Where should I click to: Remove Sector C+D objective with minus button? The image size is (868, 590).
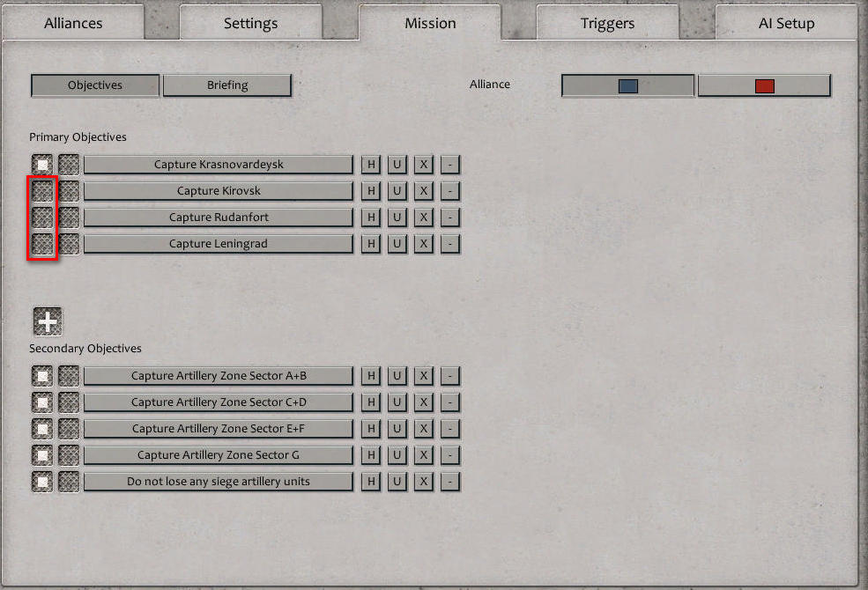coord(450,402)
